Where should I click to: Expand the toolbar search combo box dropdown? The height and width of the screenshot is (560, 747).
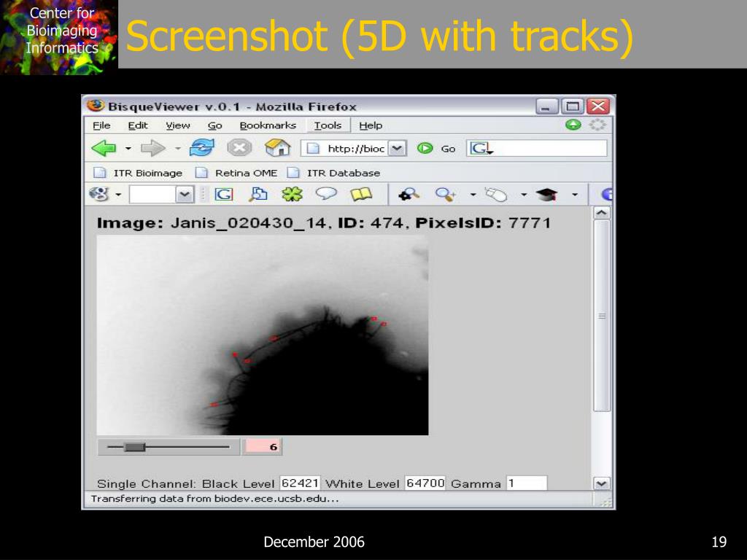[185, 194]
